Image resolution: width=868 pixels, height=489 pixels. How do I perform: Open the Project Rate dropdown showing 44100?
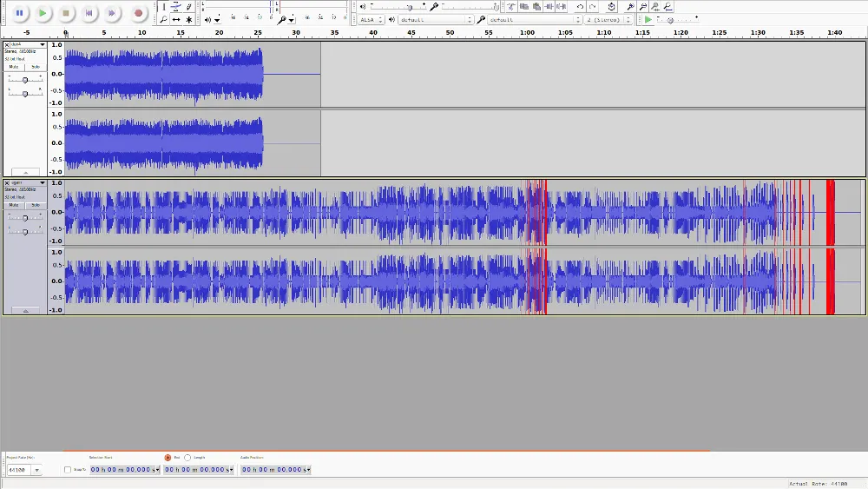23,470
